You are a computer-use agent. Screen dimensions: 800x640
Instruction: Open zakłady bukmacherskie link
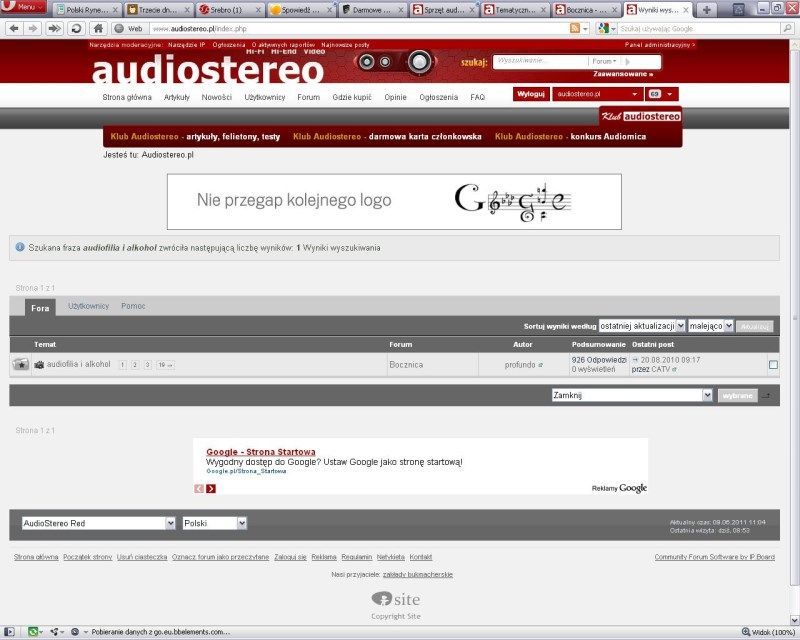point(418,574)
